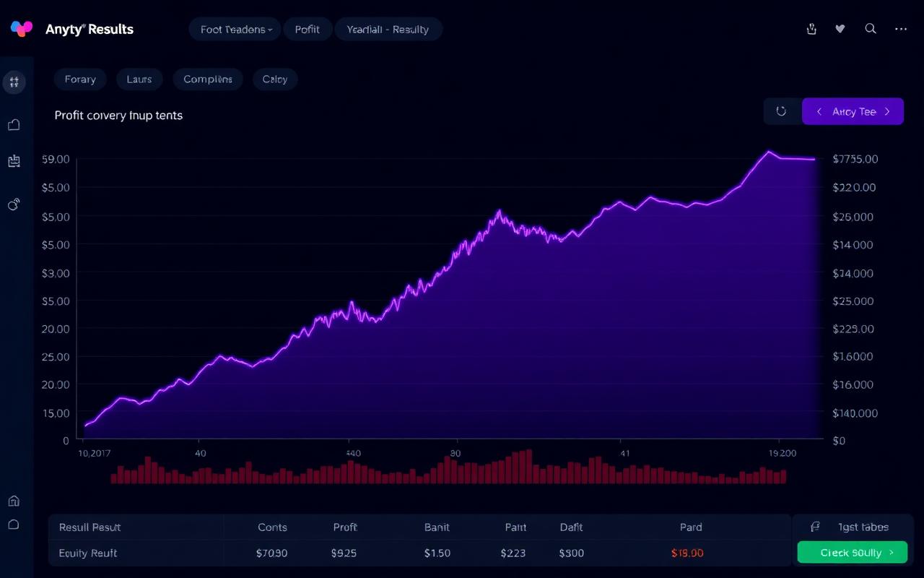The image size is (924, 578).
Task: Click the 19:200 x-axis label
Action: point(783,453)
